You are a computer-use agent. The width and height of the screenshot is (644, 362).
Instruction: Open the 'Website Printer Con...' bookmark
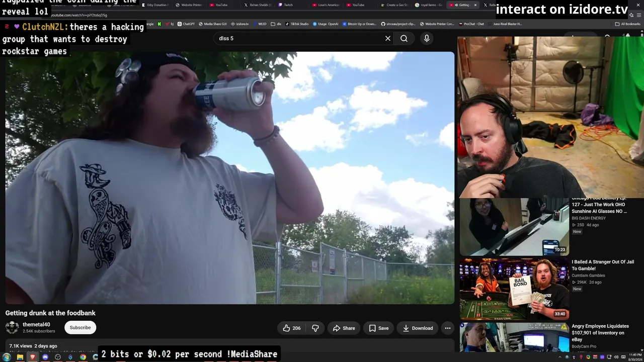pyautogui.click(x=437, y=24)
